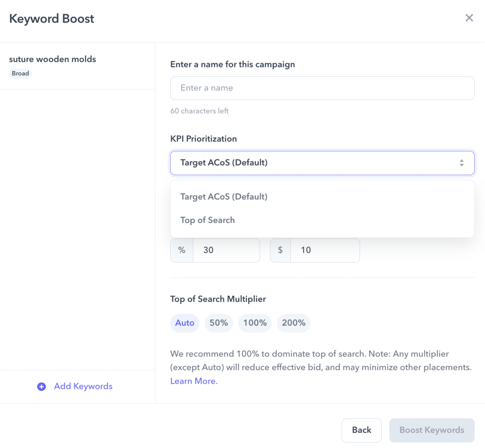Viewport: 485px width, 448px height.
Task: Click the percentage field showing 30
Action: point(226,250)
